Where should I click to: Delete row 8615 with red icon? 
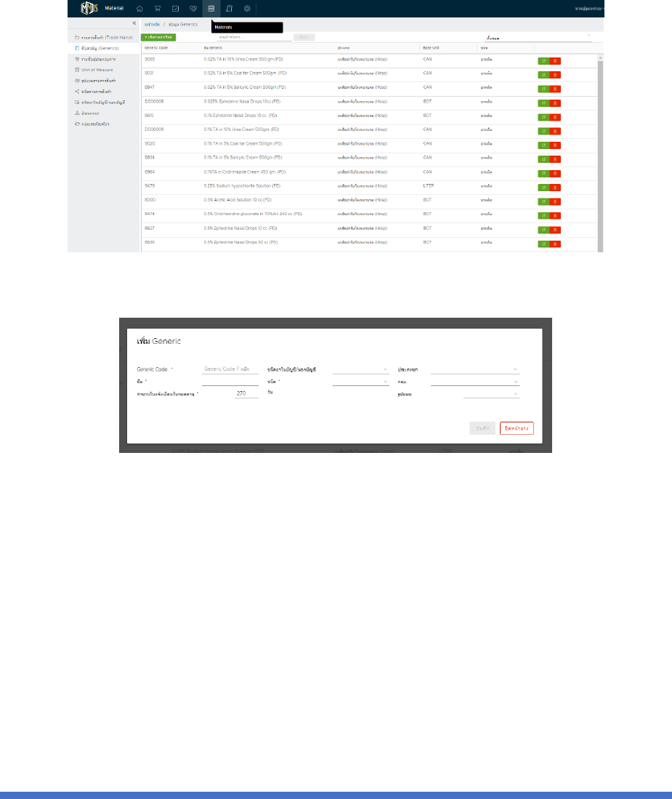point(555,117)
